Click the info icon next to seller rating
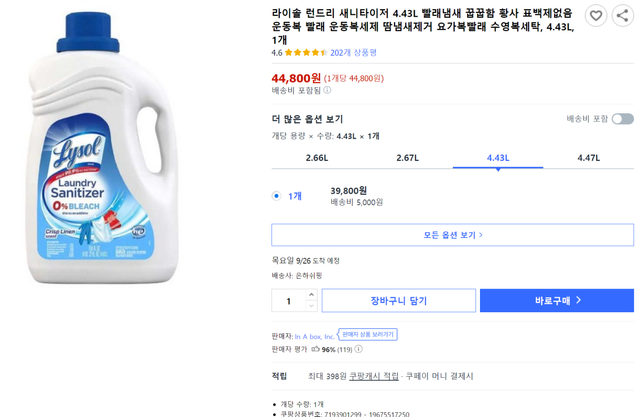Viewport: 640px width, 417px height. pos(359,350)
